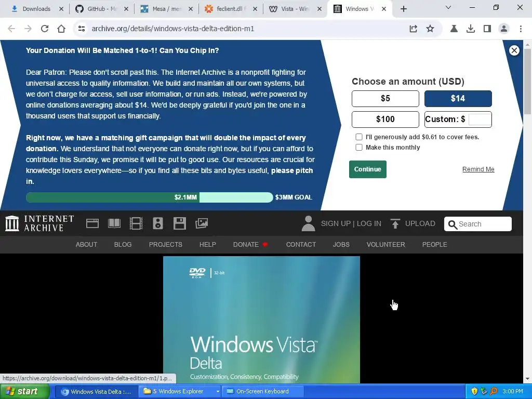Viewport: 532px width, 399px height.
Task: Focus the Custom dollar amount field
Action: click(480, 119)
